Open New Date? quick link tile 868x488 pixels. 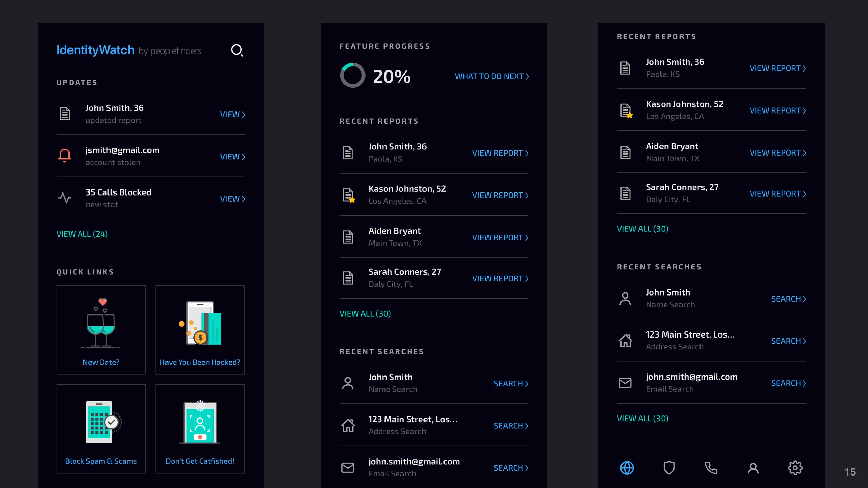[x=101, y=330]
